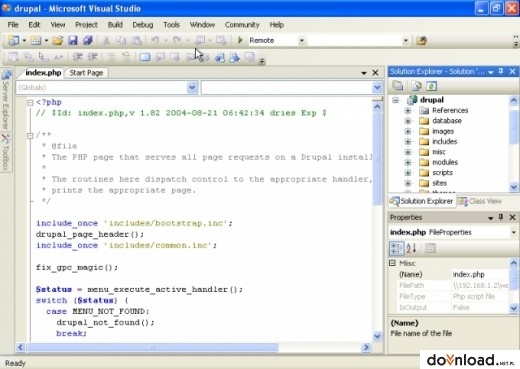Select the Solution Explorer bottom tab

point(422,201)
